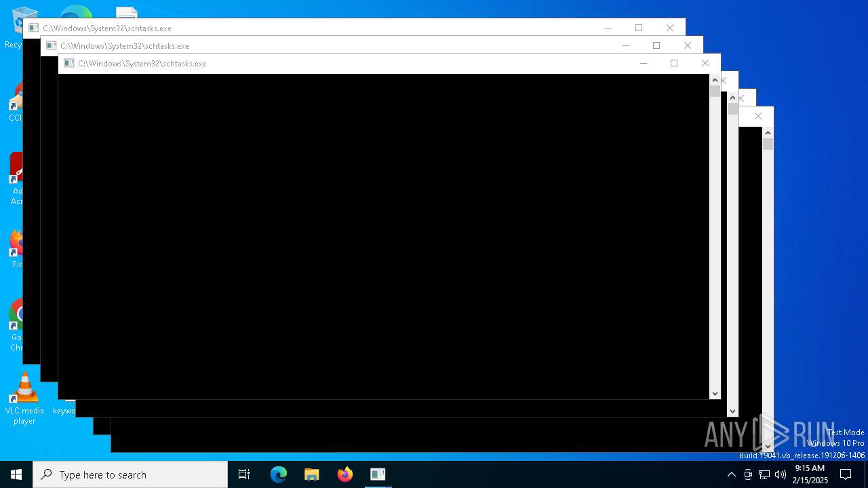Click the front console's scroll down arrow

[715, 393]
